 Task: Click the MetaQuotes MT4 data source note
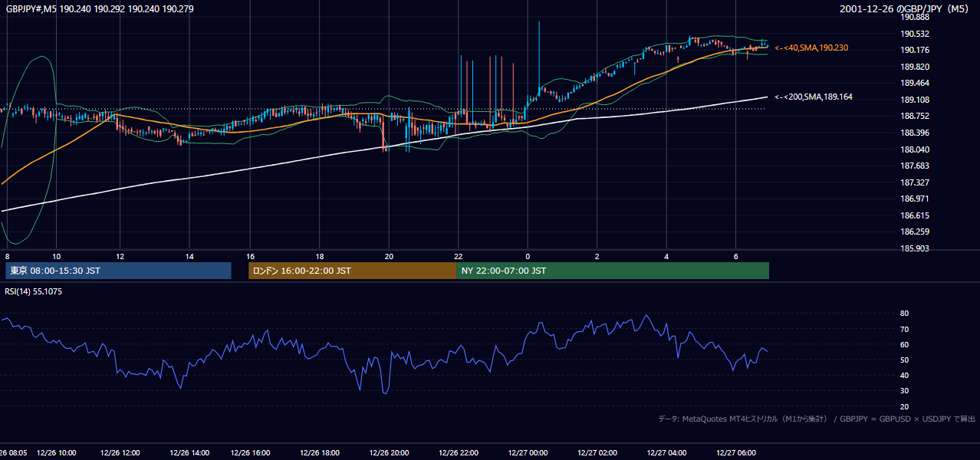point(817,419)
